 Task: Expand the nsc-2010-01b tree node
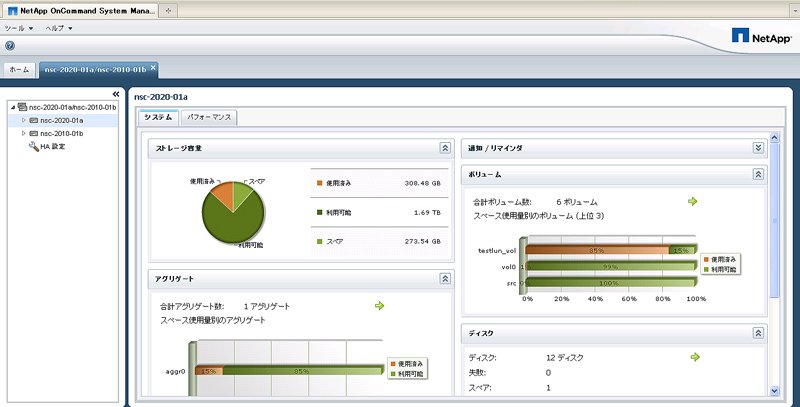23,134
